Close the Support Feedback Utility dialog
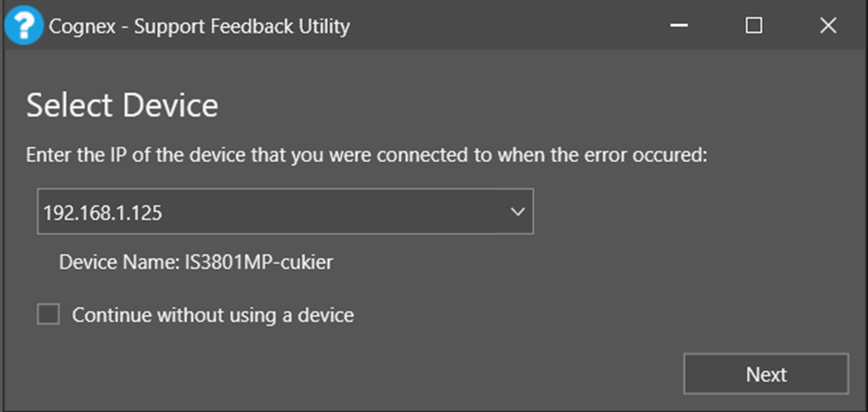The height and width of the screenshot is (412, 868). point(828,26)
